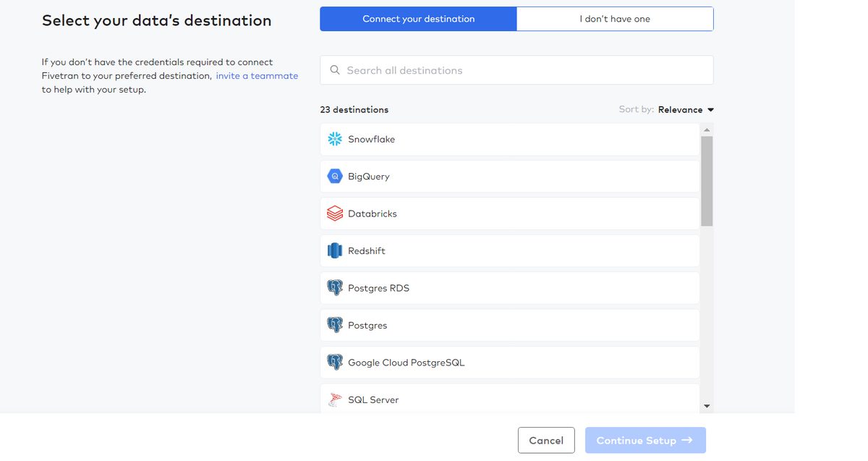Click the BigQuery hexagon icon
This screenshot has width=868, height=461.
click(x=334, y=177)
